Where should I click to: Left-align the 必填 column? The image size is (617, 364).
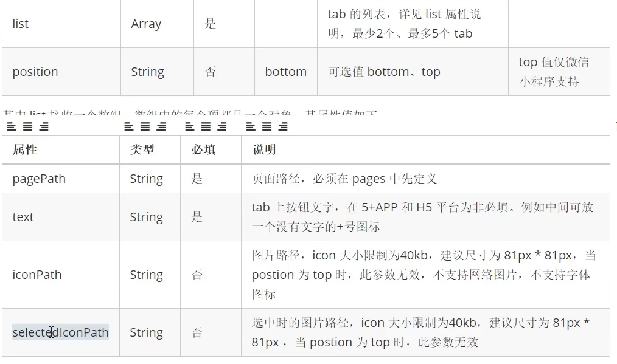(x=190, y=127)
